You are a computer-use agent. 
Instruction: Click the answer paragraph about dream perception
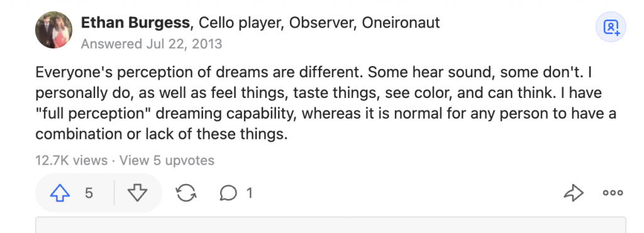326,104
